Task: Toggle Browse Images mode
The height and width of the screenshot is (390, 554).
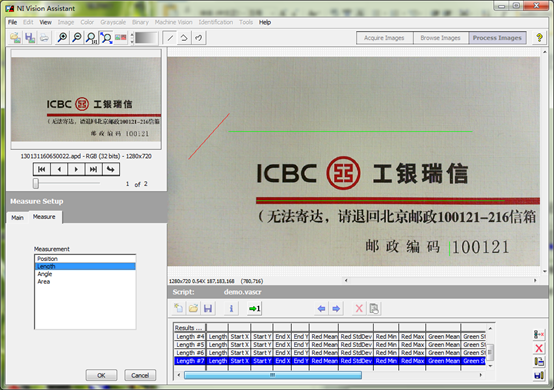Action: point(441,38)
